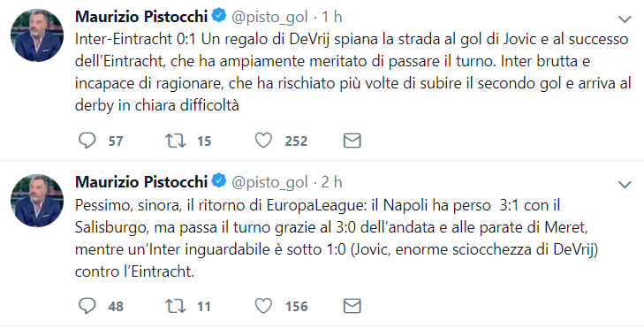Send first tweet via direct message envelope
Viewport: 644px width, 328px height.
pyautogui.click(x=352, y=141)
